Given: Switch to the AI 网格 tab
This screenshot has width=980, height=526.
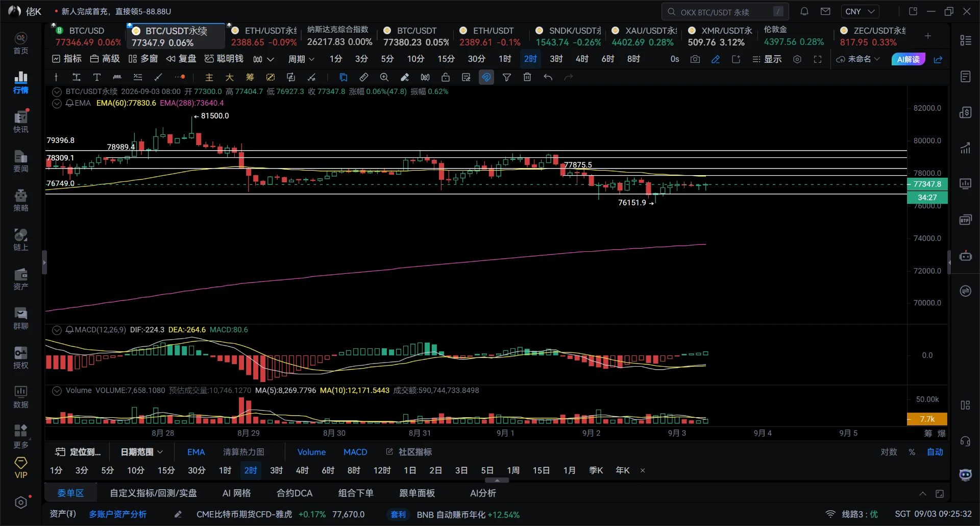Looking at the screenshot, I should (x=236, y=493).
